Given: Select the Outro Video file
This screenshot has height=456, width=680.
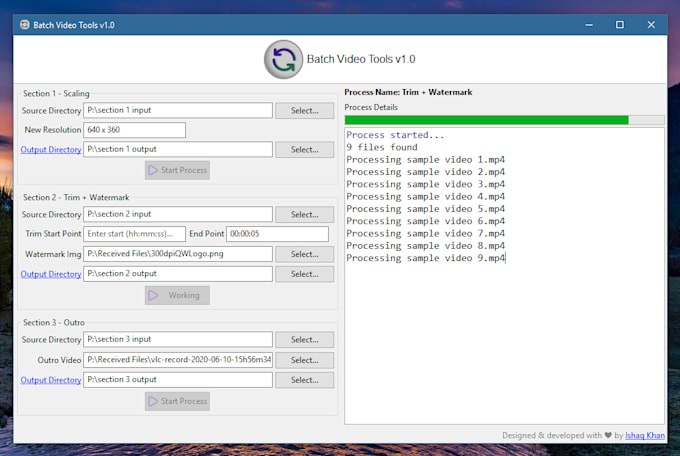Looking at the screenshot, I should [304, 360].
